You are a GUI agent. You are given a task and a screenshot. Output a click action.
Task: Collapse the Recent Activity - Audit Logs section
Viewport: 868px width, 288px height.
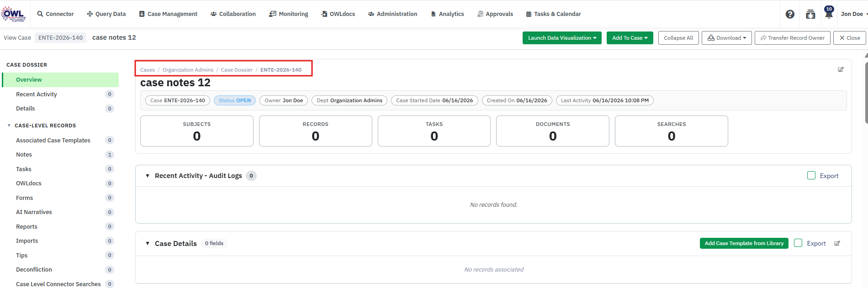coord(148,176)
